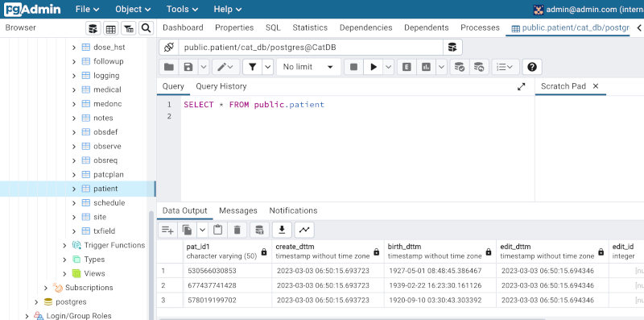Expand the Views node
This screenshot has width=644, height=320.
(64, 273)
